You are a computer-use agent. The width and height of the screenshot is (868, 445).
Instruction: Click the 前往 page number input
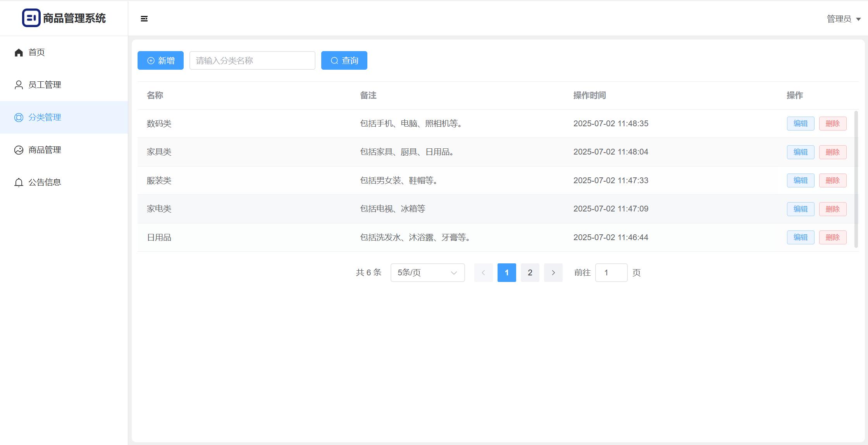pos(611,273)
